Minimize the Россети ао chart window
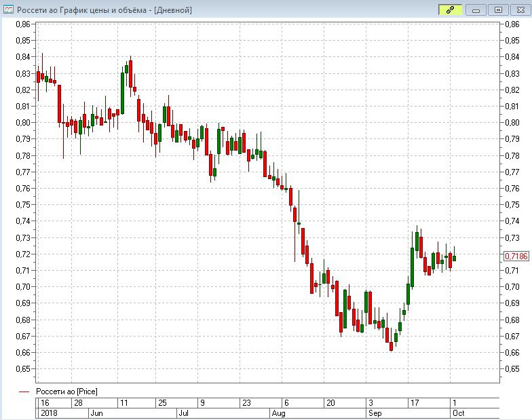The image size is (532, 420). [x=476, y=9]
